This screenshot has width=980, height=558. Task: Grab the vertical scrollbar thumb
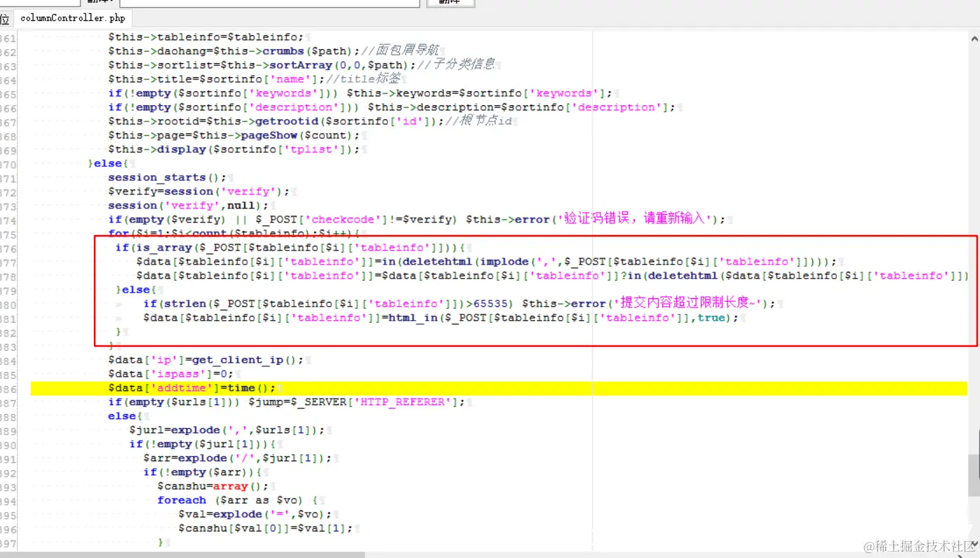point(974,475)
